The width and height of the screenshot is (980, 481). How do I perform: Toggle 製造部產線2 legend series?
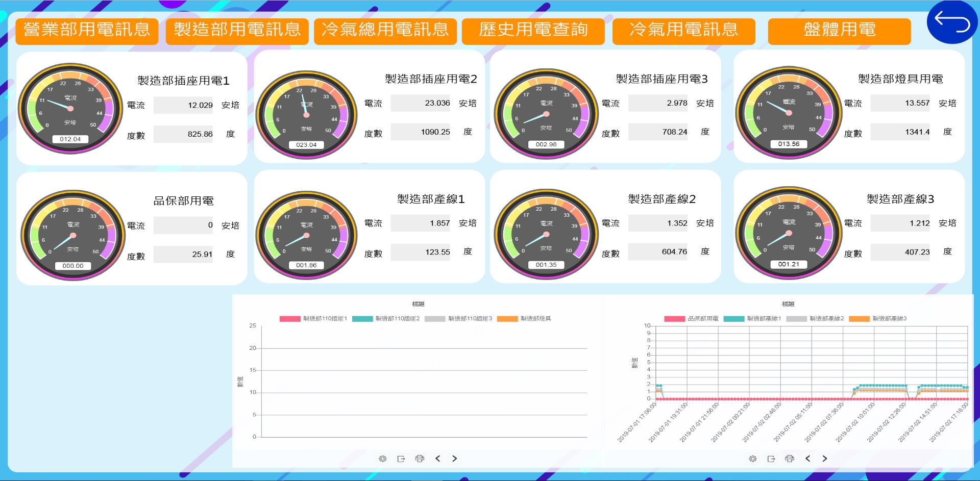pyautogui.click(x=815, y=318)
